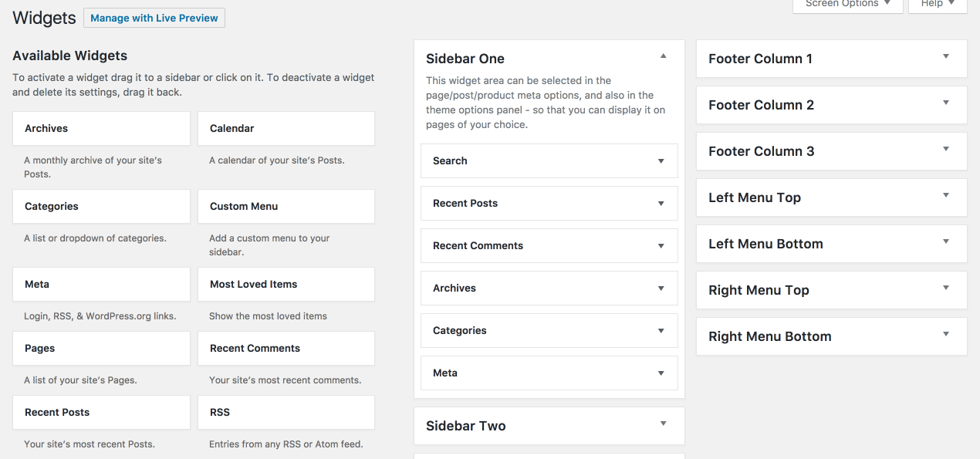Select the Archives available widget
Viewport: 980px width, 459px height.
[101, 128]
